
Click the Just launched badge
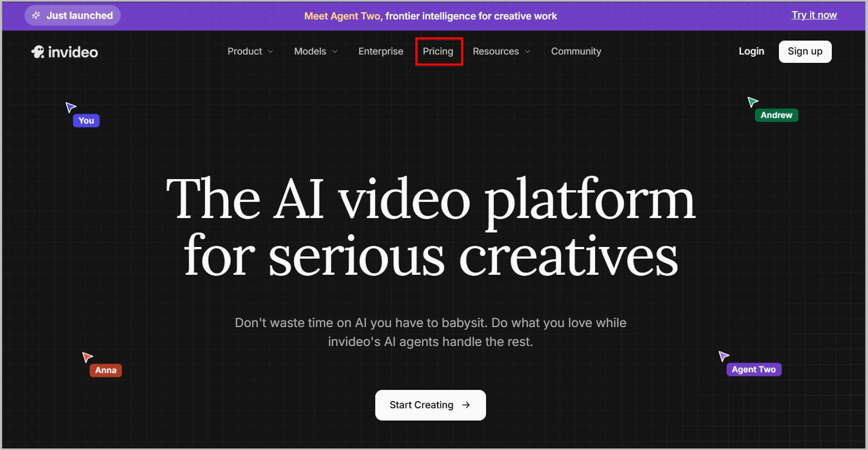72,16
